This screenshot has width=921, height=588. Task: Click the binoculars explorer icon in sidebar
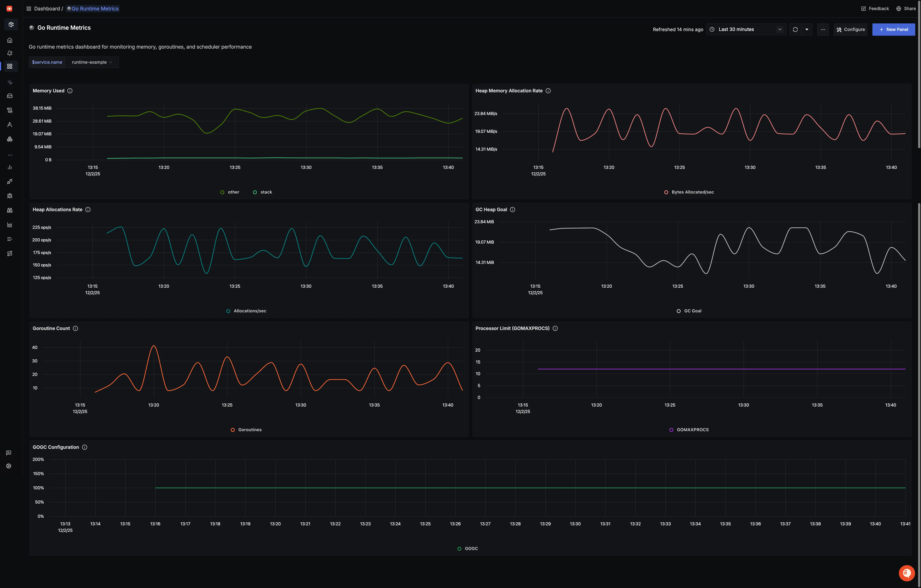[x=10, y=210]
